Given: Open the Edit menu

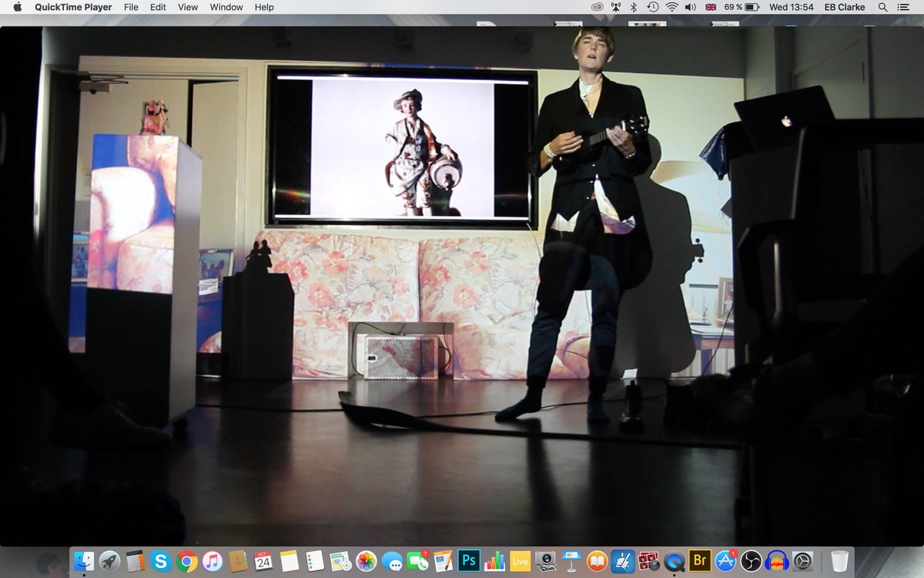Looking at the screenshot, I should click(158, 7).
